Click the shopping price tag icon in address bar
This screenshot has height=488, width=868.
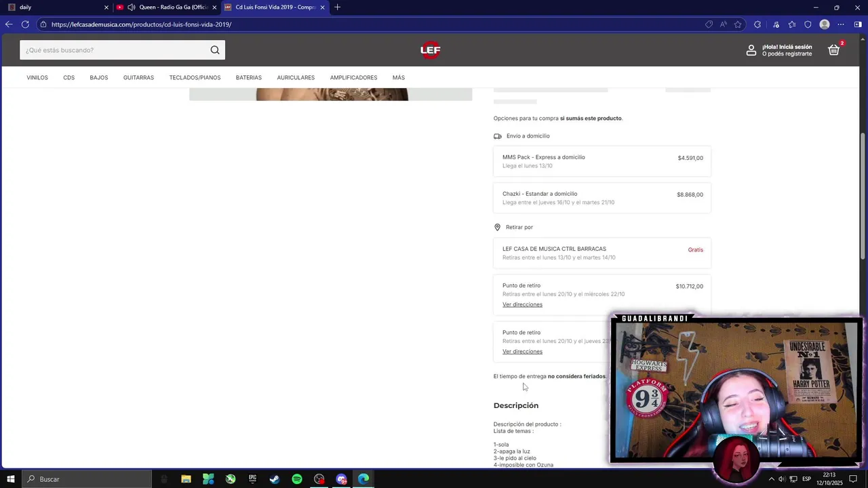pyautogui.click(x=709, y=24)
